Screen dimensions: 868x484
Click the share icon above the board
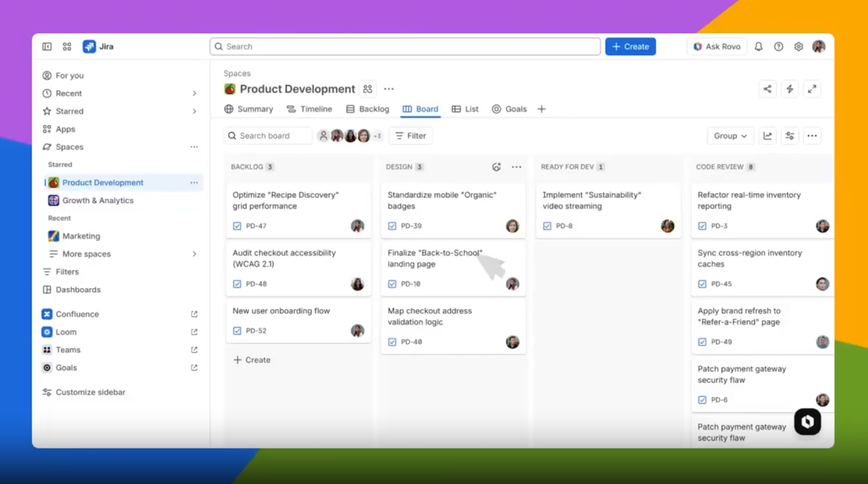click(x=767, y=88)
